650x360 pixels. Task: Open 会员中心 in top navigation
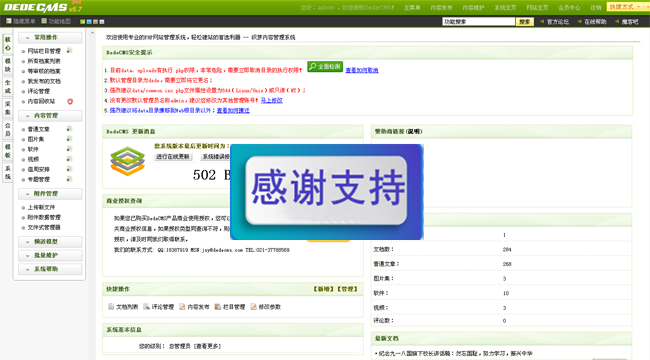(569, 7)
